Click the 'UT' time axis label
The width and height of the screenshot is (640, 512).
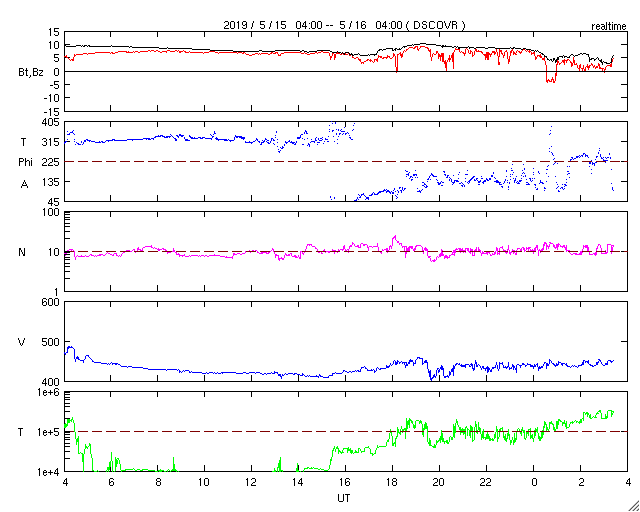(344, 498)
